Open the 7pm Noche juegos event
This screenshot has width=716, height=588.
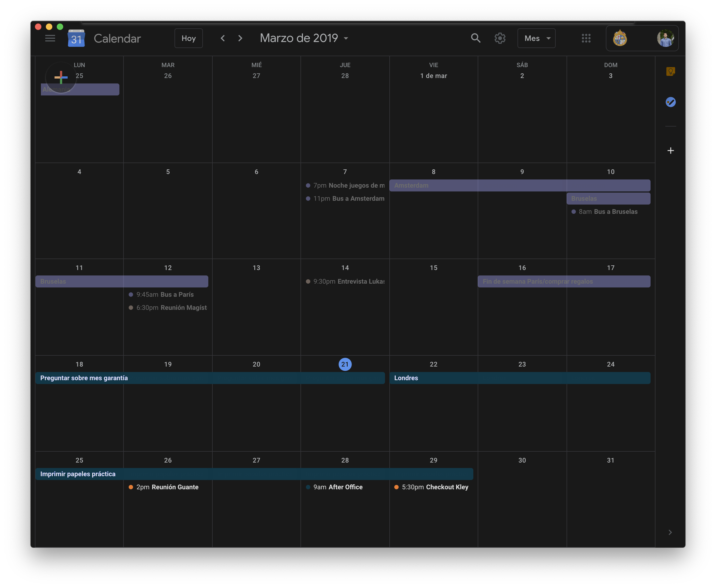pyautogui.click(x=345, y=185)
